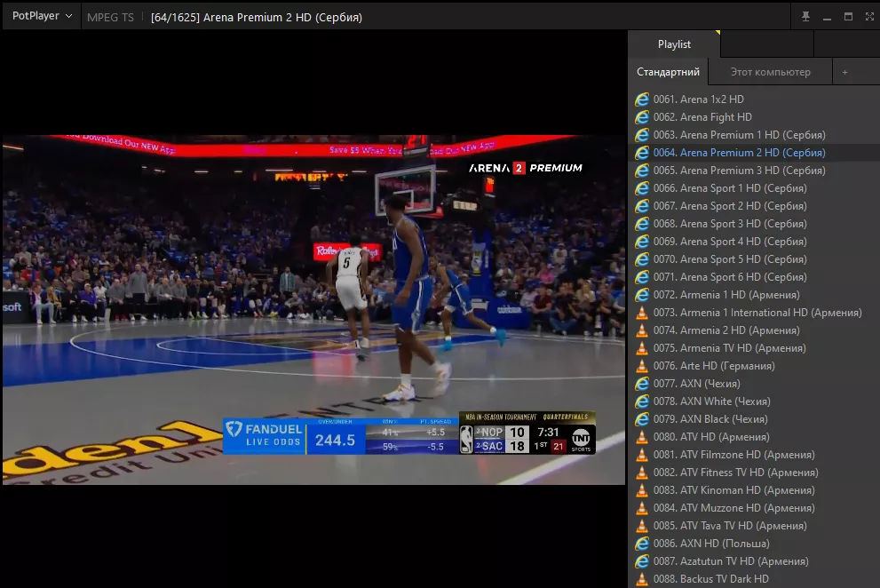Select playlist entry 0062. Arena Fight HD
This screenshot has width=880, height=588.
[x=754, y=117]
